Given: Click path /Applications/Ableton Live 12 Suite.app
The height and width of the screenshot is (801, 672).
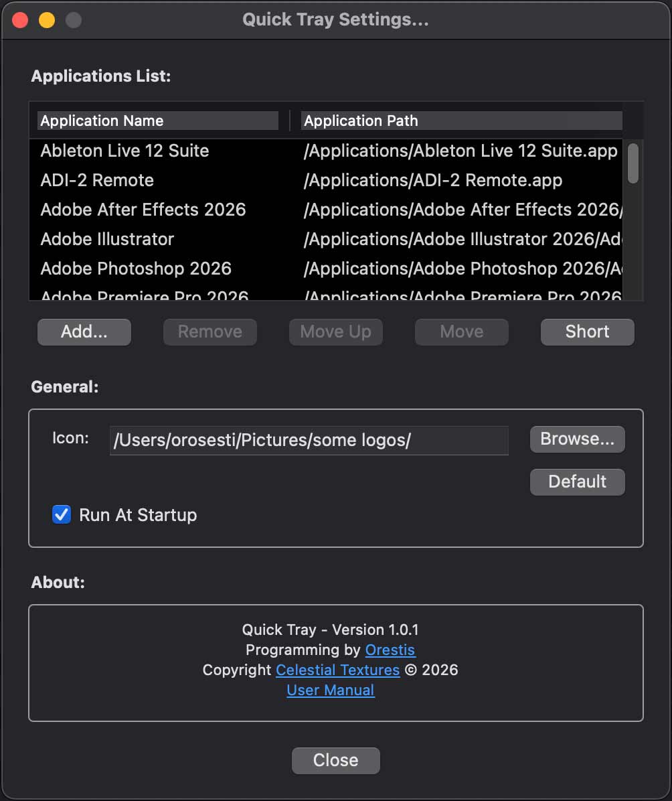Looking at the screenshot, I should [460, 151].
